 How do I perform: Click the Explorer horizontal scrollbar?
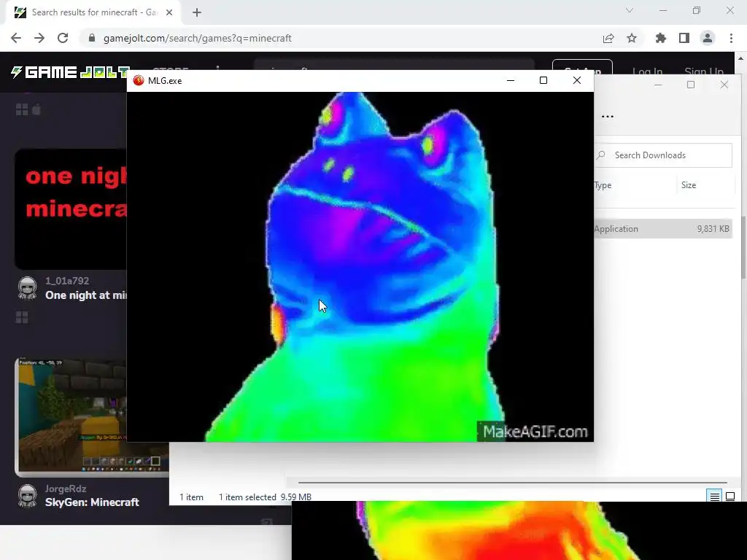(x=512, y=483)
